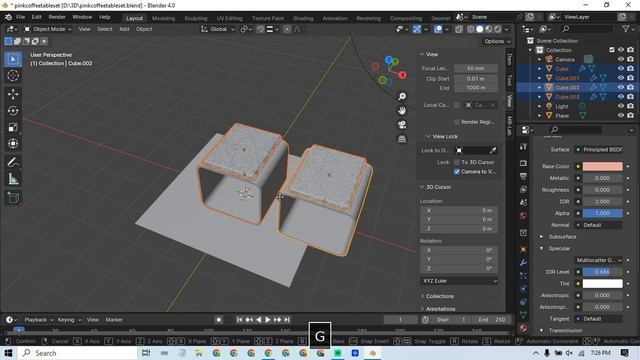This screenshot has height=360, width=640.
Task: Hide the Camera object eye icon
Action: [621, 59]
